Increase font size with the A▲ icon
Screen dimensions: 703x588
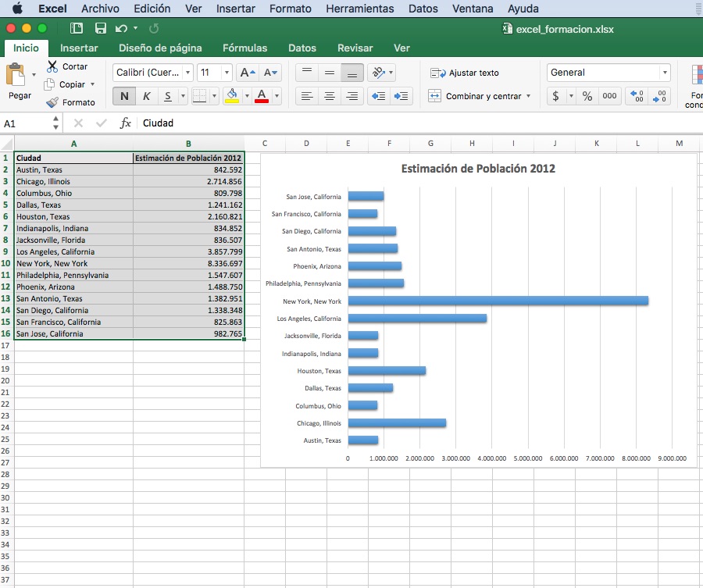(x=248, y=73)
